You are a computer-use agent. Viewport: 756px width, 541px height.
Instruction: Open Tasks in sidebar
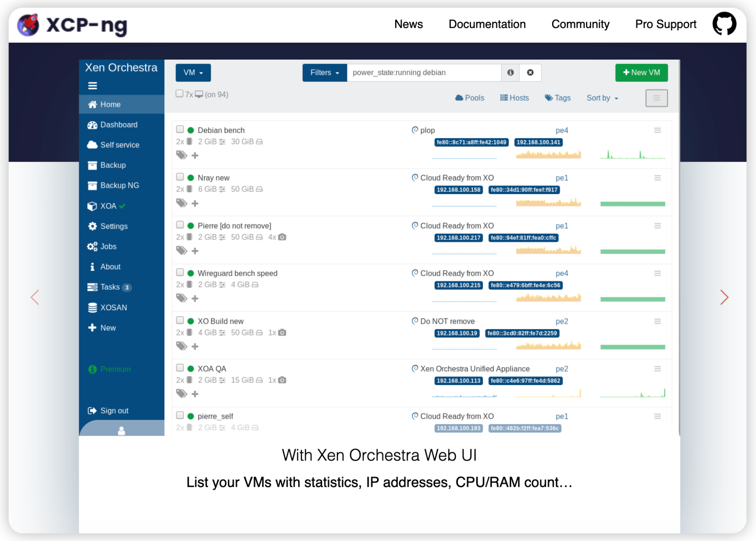click(122, 287)
